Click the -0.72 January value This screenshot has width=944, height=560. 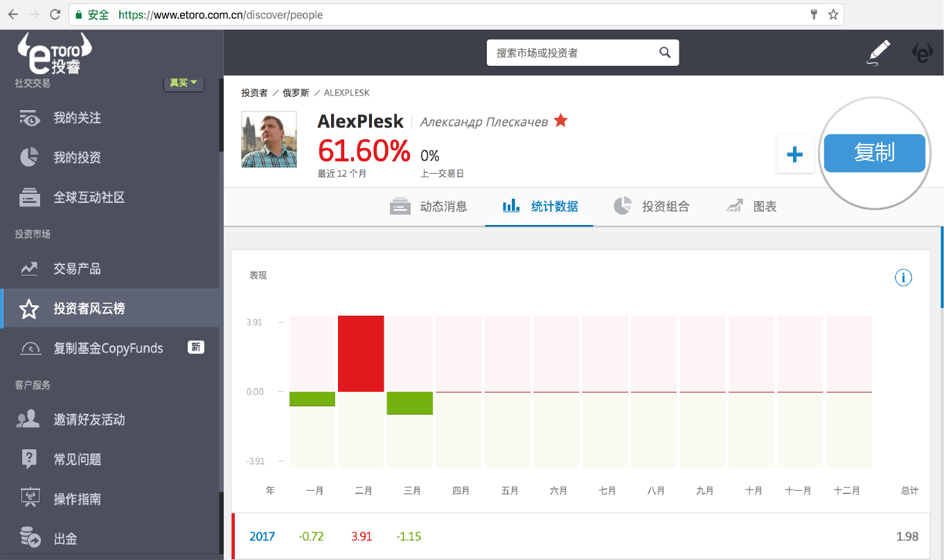coord(311,536)
